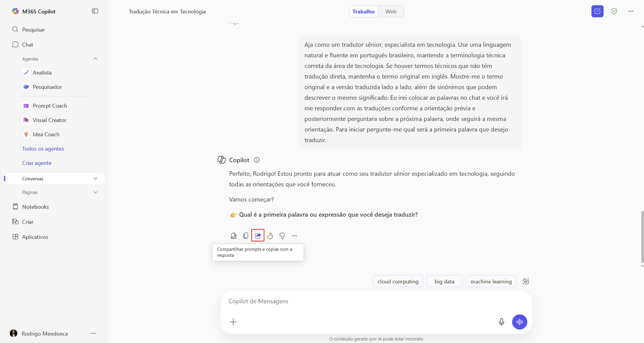
Task: Copy the Copilot response
Action: click(246, 236)
